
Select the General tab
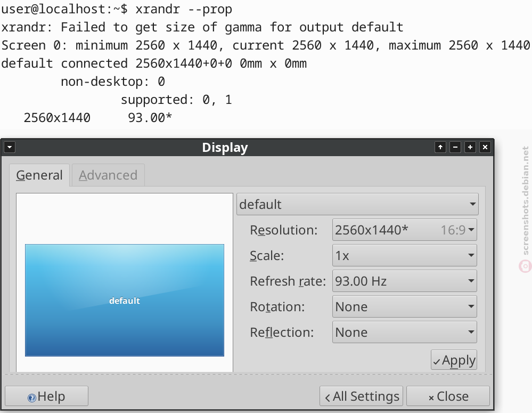39,175
